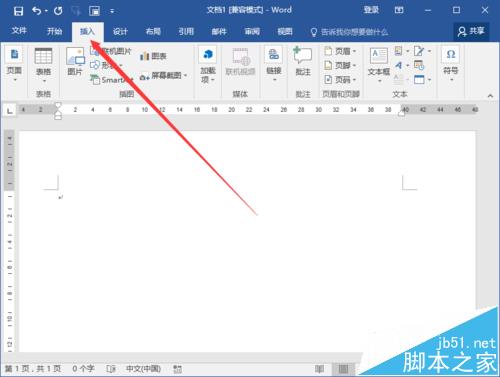500x377 pixels.
Task: Click the 中文(中国) language indicator
Action: pyautogui.click(x=143, y=369)
